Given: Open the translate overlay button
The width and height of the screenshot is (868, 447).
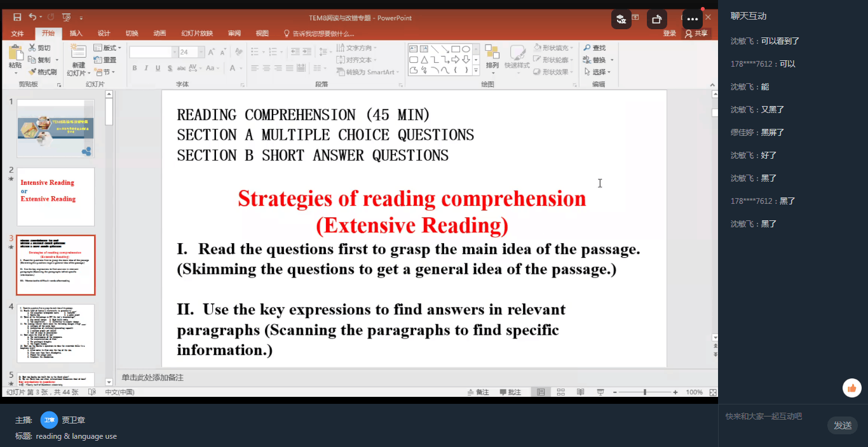Looking at the screenshot, I should tap(621, 19).
